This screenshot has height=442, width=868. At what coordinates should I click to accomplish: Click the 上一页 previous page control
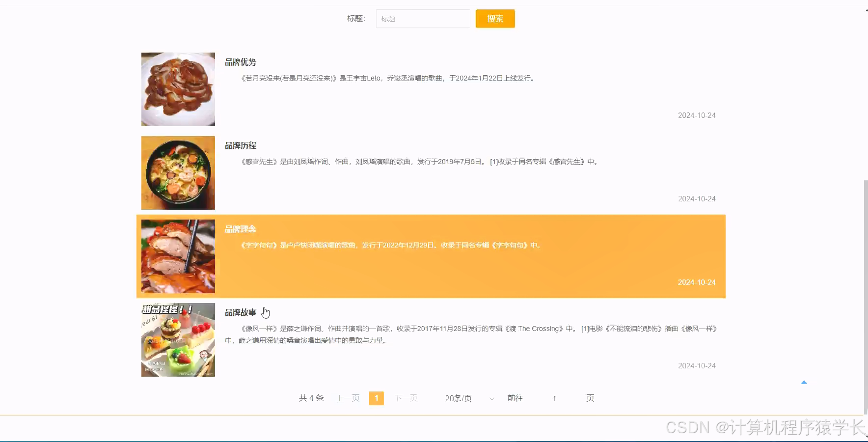[x=348, y=398]
